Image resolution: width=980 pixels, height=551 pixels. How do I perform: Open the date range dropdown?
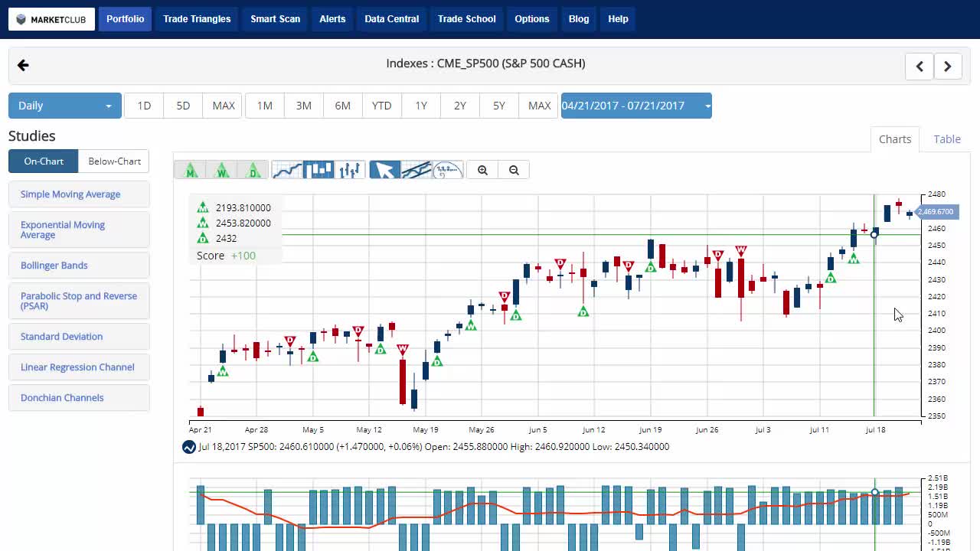point(636,106)
